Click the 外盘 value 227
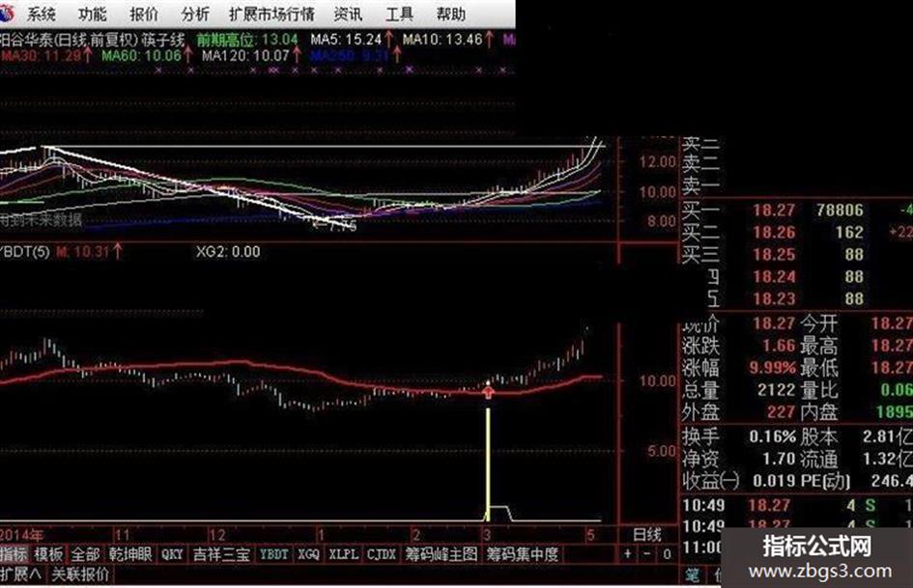Viewport: 913px width, 588px height. click(x=781, y=412)
